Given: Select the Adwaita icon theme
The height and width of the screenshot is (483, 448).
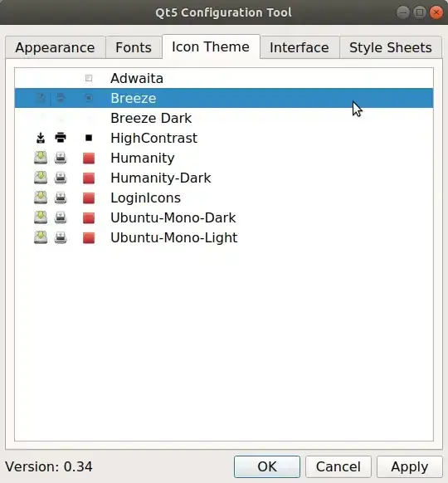Looking at the screenshot, I should (224, 78).
